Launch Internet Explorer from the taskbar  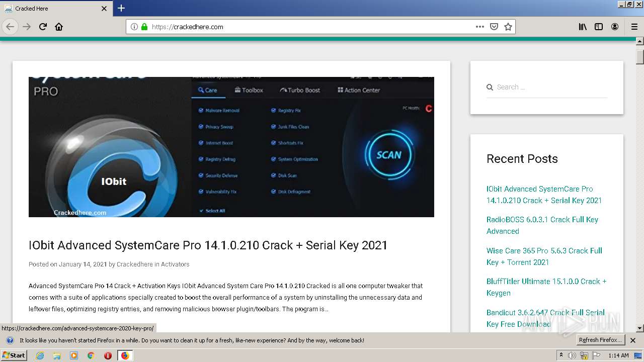tap(40, 355)
